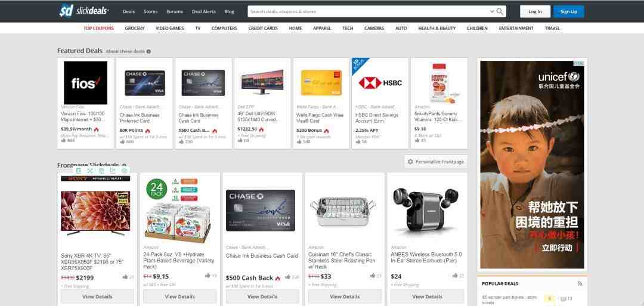Open the Deals navigation menu
Image resolution: width=644 pixels, height=306 pixels.
[129, 11]
